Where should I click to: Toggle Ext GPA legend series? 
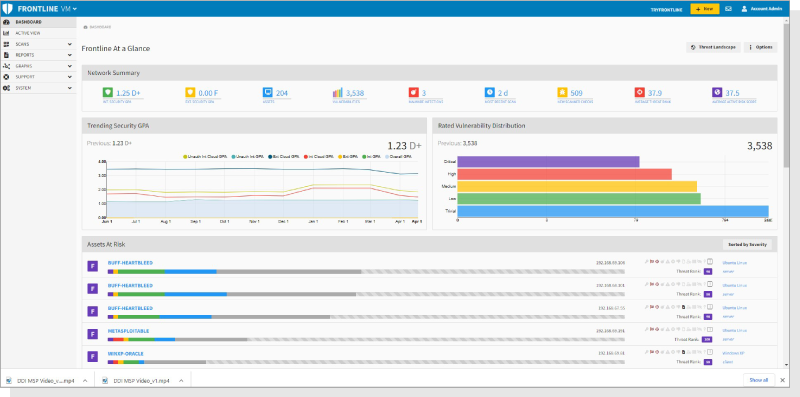pos(349,157)
